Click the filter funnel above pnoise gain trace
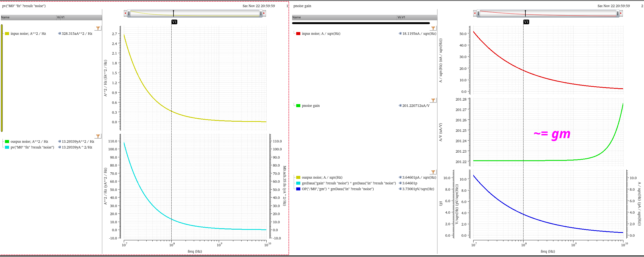644x257 pixels. (x=433, y=100)
